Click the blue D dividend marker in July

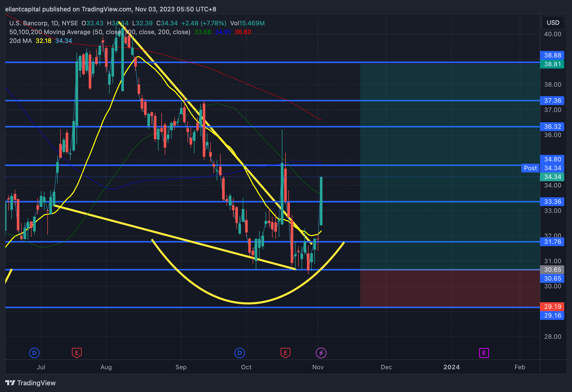point(34,353)
